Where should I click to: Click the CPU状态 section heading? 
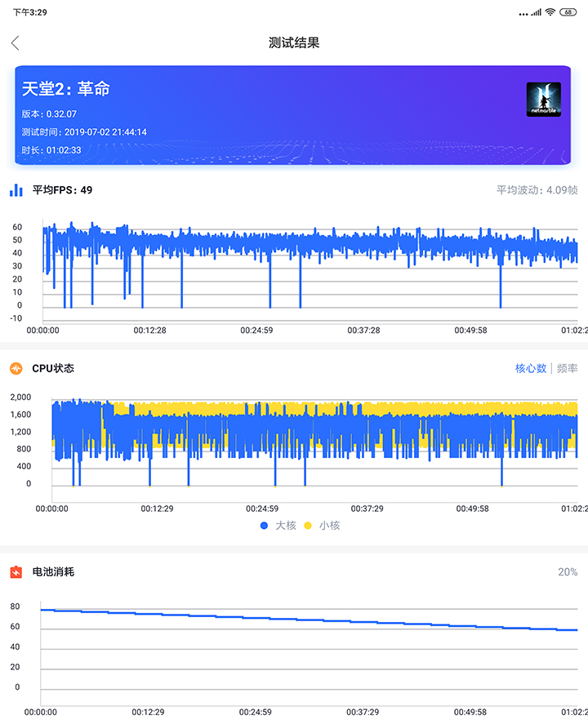click(53, 368)
